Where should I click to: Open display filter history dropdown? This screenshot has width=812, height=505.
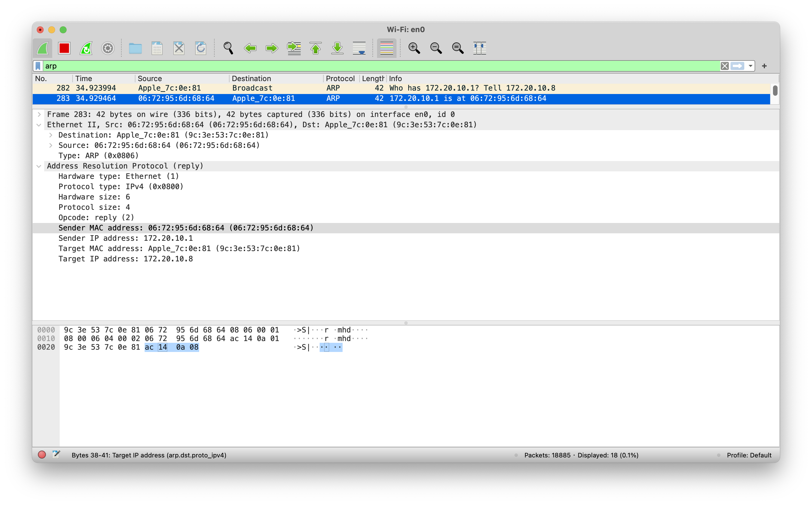(x=750, y=66)
